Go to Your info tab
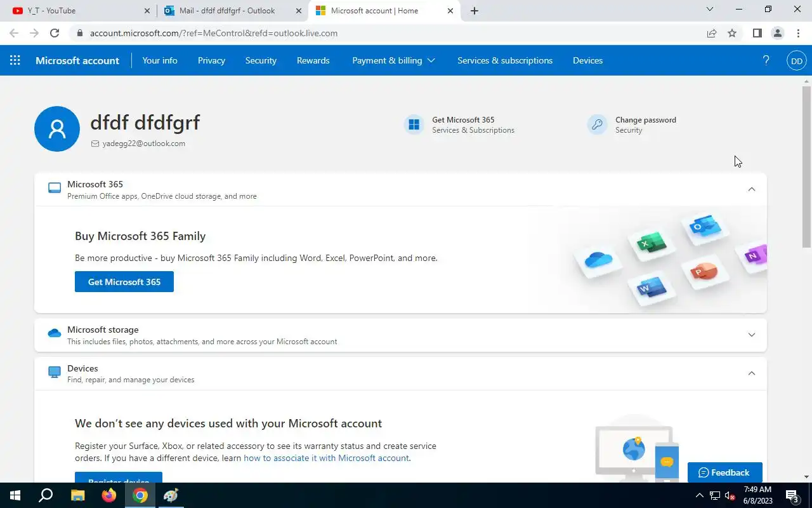 pos(160,60)
